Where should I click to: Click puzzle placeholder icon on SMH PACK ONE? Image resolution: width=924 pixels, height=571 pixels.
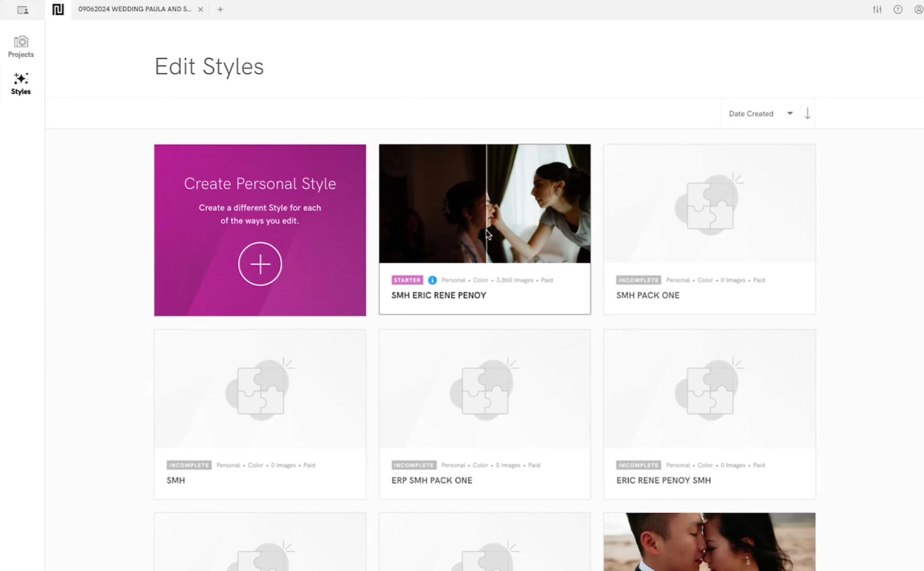(709, 204)
